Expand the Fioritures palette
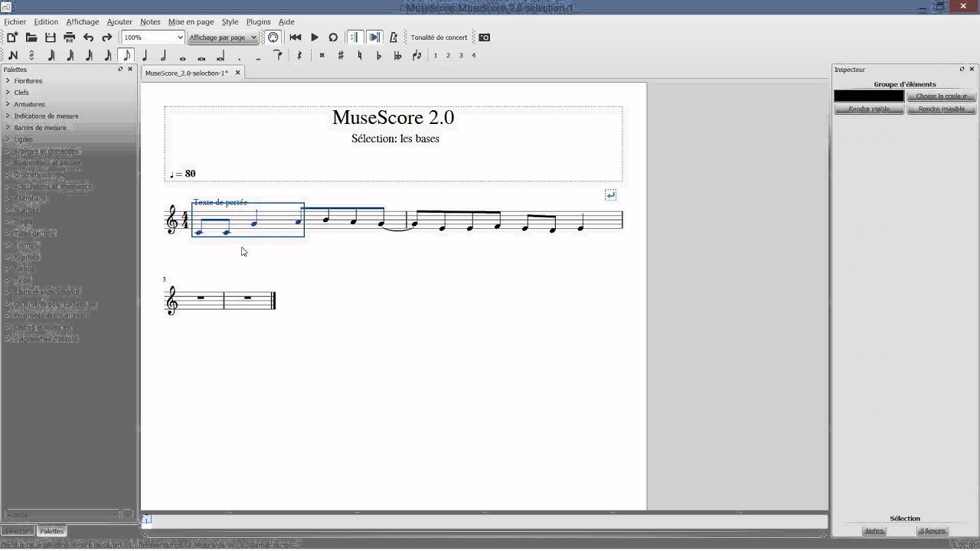 28,81
